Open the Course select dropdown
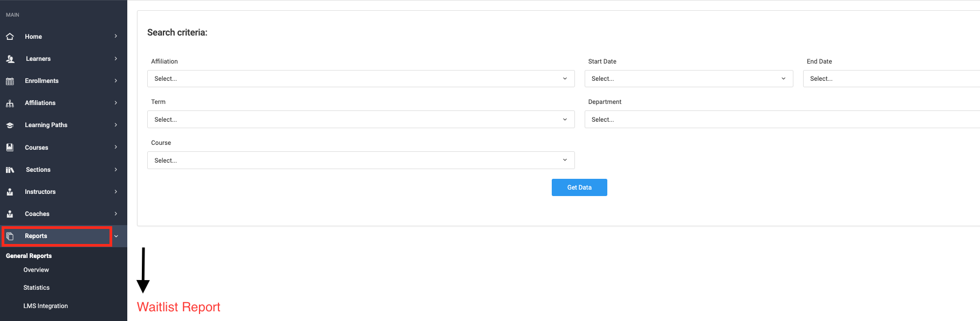 [360, 160]
